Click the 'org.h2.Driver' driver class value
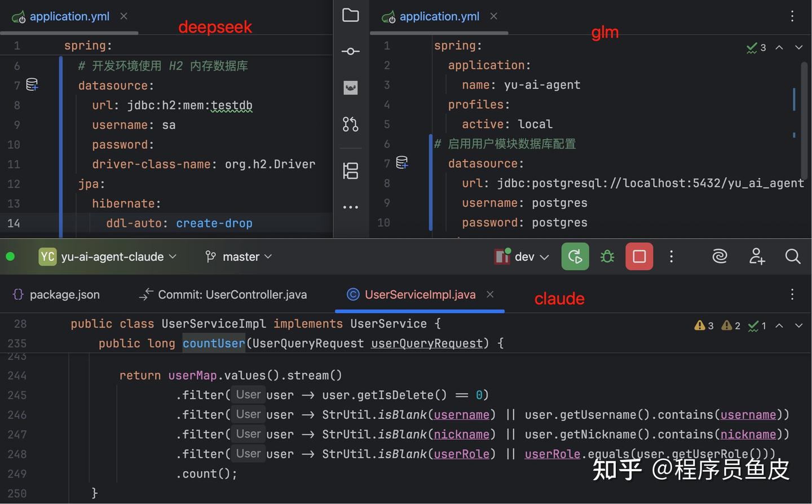 270,164
